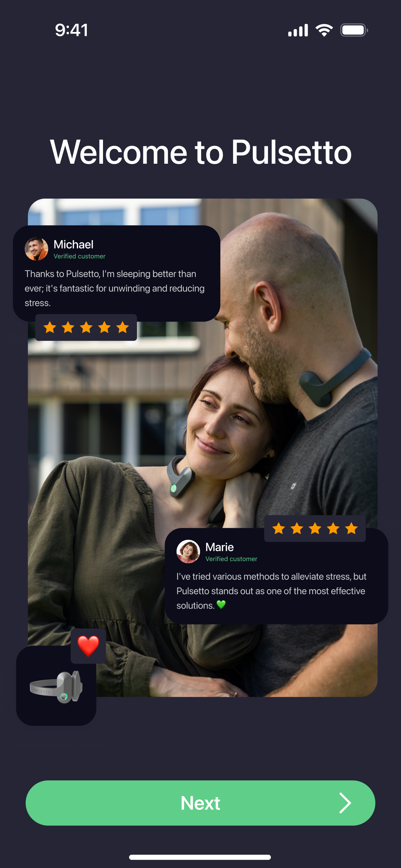This screenshot has height=868, width=401.
Task: Tap the green heart emoji in Marie's review
Action: tap(221, 605)
